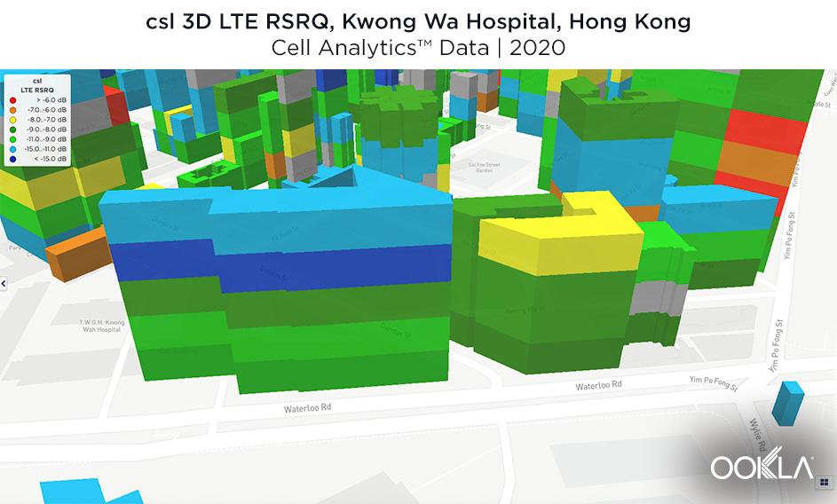Click the "-7.0..-6.0 dB" legend label
The image size is (837, 504).
click(x=47, y=110)
